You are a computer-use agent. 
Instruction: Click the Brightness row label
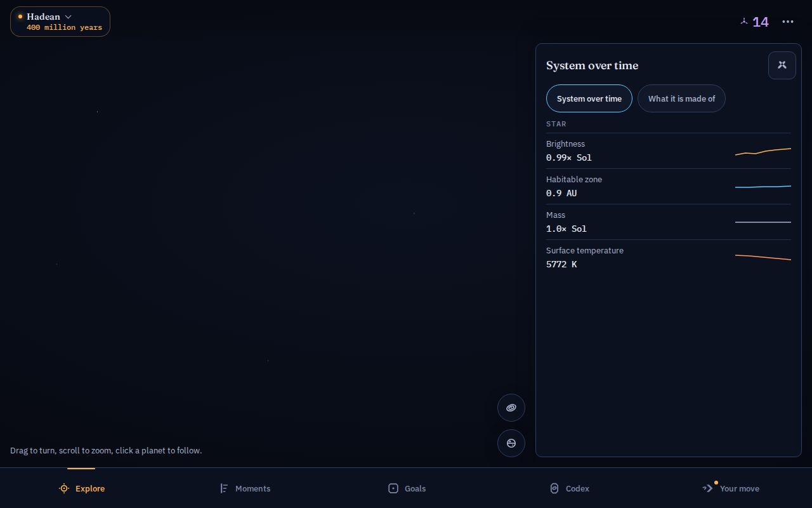point(565,144)
